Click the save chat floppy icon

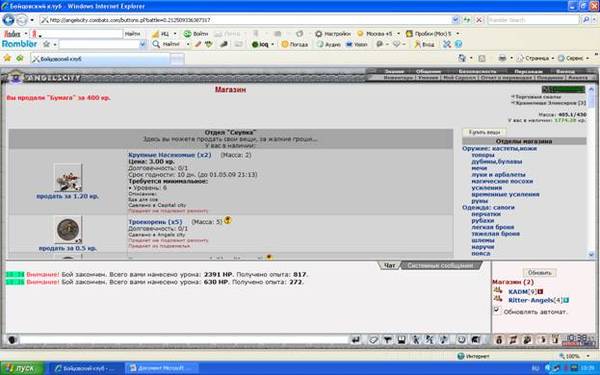pyautogui.click(x=401, y=340)
